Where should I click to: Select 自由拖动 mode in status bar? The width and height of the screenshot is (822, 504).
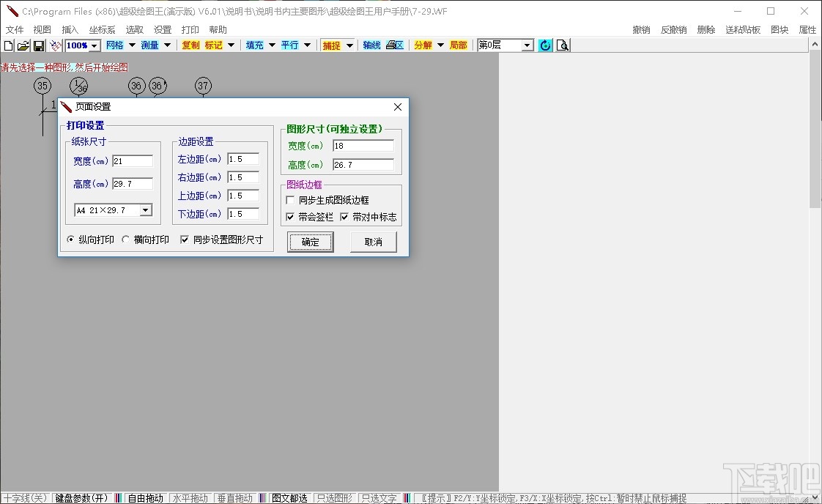(146, 498)
